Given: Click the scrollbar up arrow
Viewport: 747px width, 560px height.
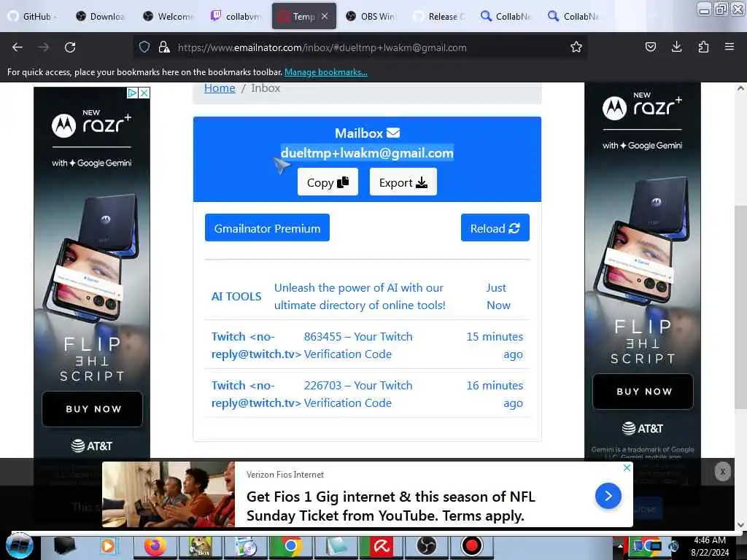Looking at the screenshot, I should pyautogui.click(x=740, y=88).
